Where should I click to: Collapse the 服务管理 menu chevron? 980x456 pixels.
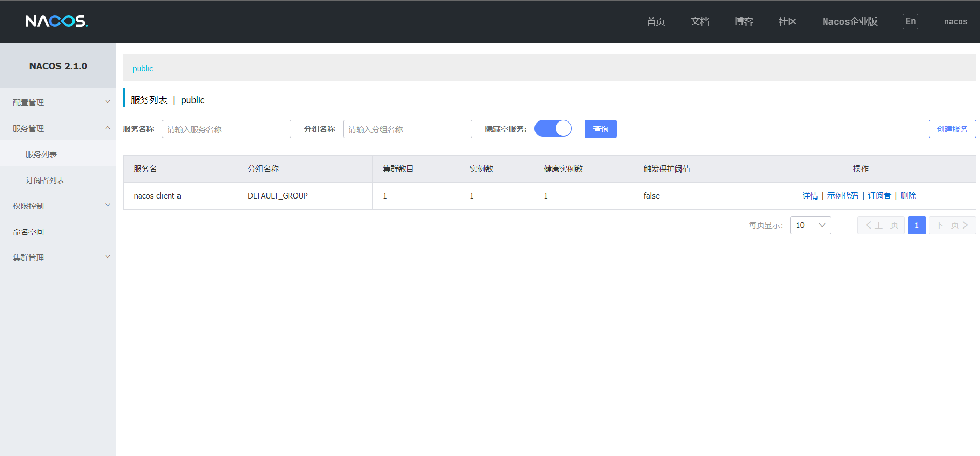[108, 128]
